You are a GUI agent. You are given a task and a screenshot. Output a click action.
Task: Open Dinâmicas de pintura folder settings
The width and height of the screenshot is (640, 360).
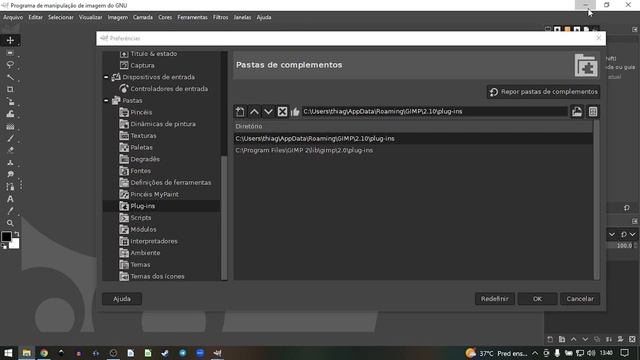[163, 124]
